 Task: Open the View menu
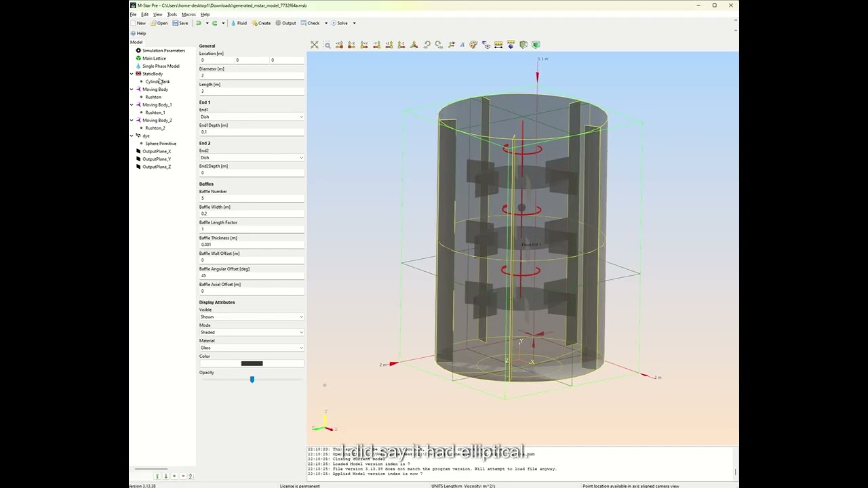[x=157, y=14]
